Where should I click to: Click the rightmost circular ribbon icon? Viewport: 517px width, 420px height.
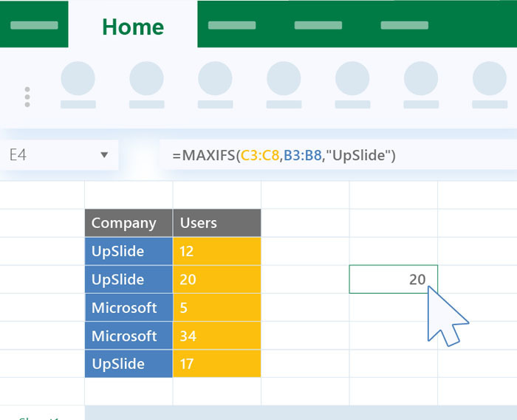(490, 80)
